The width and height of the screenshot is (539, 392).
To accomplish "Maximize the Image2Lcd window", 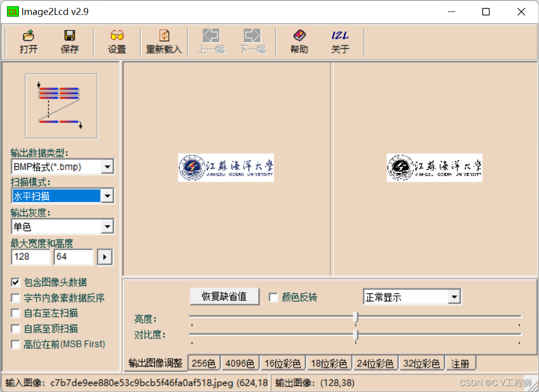I will (x=486, y=11).
